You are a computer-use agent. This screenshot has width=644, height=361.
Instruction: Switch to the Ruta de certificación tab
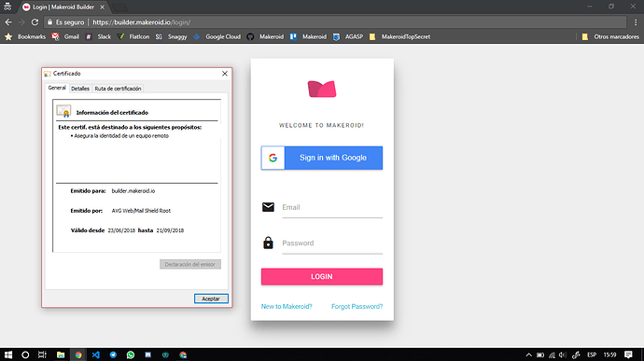(118, 89)
